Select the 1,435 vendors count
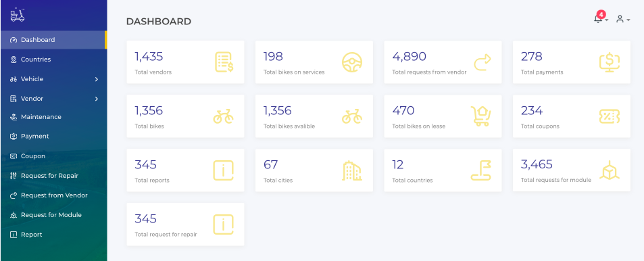 149,56
